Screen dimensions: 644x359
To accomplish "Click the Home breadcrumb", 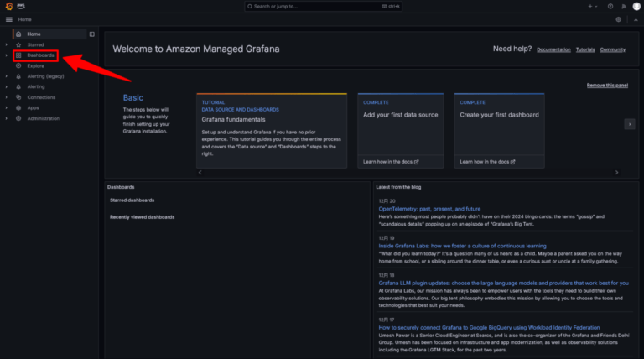I will coord(24,19).
